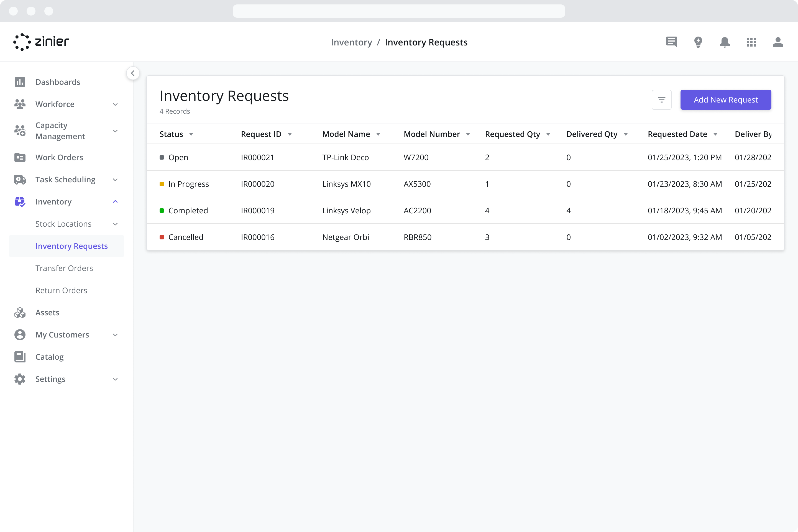Open the apps grid launcher

tap(751, 42)
